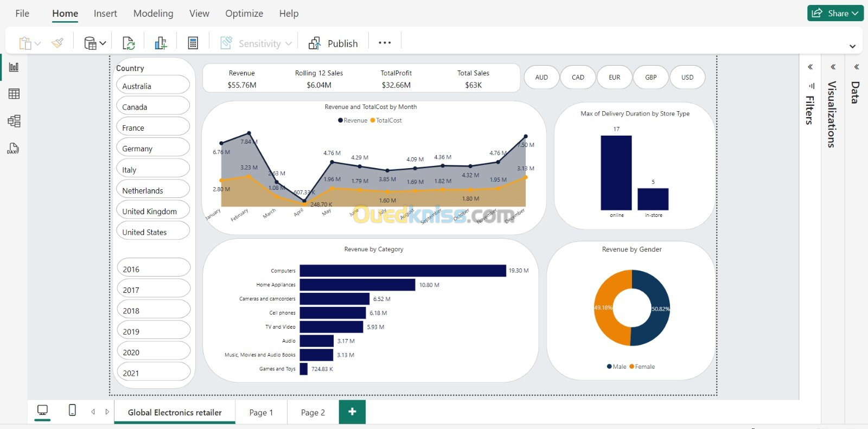
Task: Click the Get data cylinder icon
Action: coord(90,43)
